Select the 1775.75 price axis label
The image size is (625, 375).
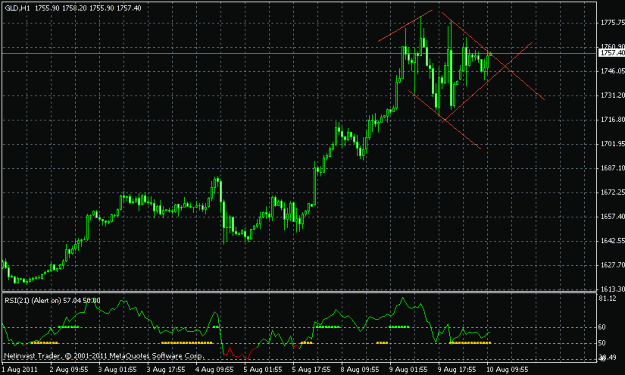613,23
